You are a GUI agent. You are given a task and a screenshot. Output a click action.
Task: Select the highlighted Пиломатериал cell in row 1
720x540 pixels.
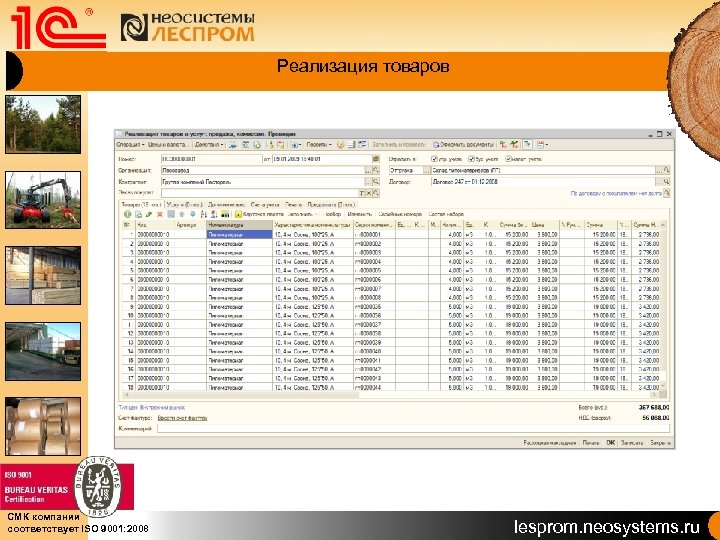pyautogui.click(x=239, y=234)
